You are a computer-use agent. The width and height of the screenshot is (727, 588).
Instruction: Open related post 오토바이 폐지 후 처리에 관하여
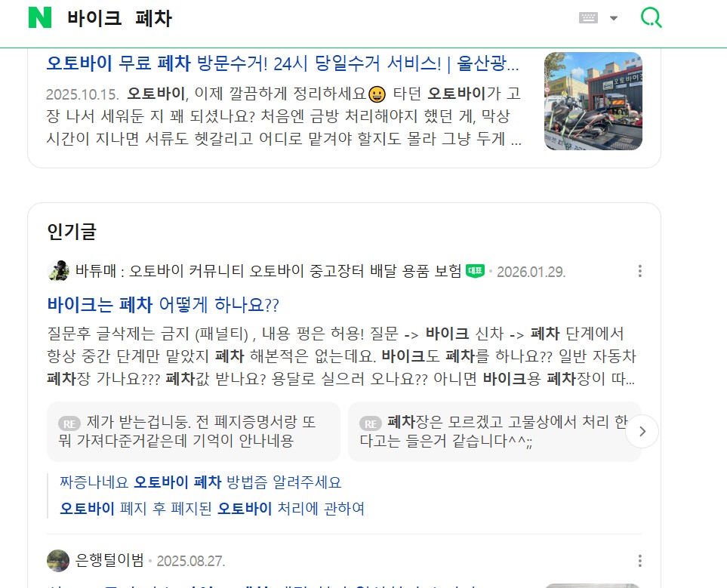212,509
